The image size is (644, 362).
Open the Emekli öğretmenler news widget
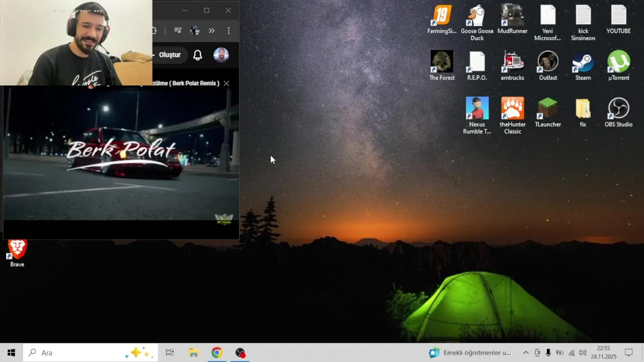point(470,352)
